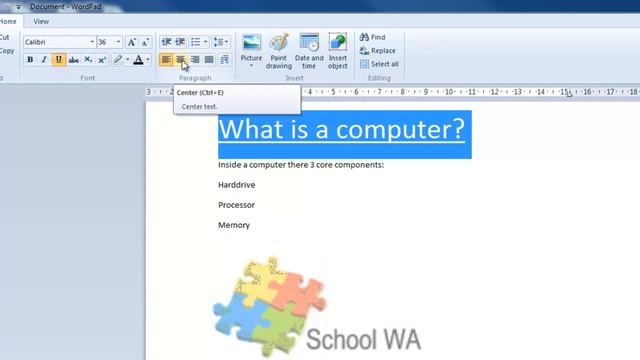This screenshot has height=360, width=640.
Task: Click the Document - WordPad title bar
Action: point(65,7)
